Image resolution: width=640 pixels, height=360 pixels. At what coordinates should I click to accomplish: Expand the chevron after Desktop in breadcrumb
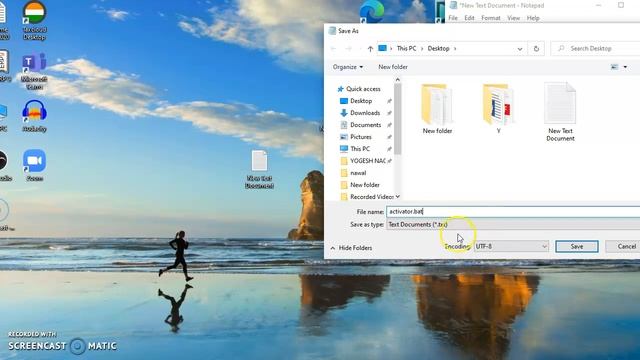pos(455,49)
